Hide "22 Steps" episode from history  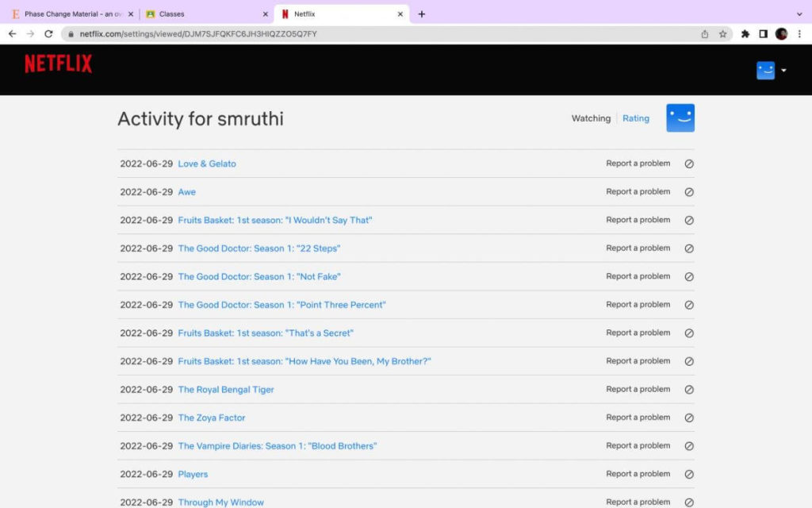(x=689, y=248)
